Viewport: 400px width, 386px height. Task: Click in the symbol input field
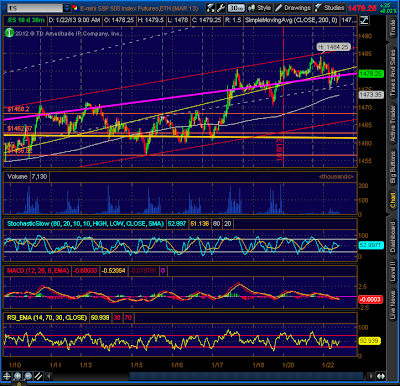(x=35, y=8)
